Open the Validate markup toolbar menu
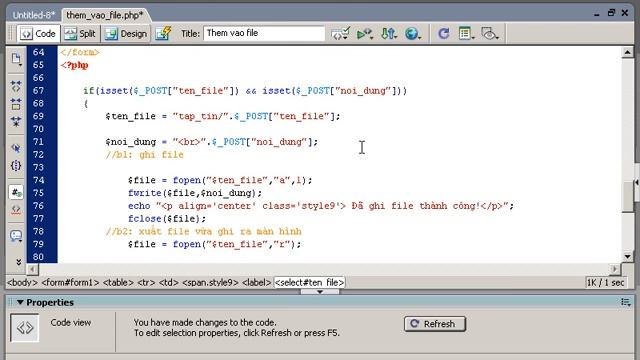Image resolution: width=640 pixels, height=360 pixels. point(340,33)
